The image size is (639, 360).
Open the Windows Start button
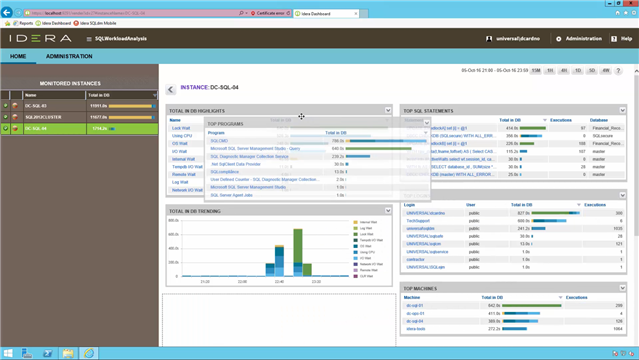(x=8, y=353)
